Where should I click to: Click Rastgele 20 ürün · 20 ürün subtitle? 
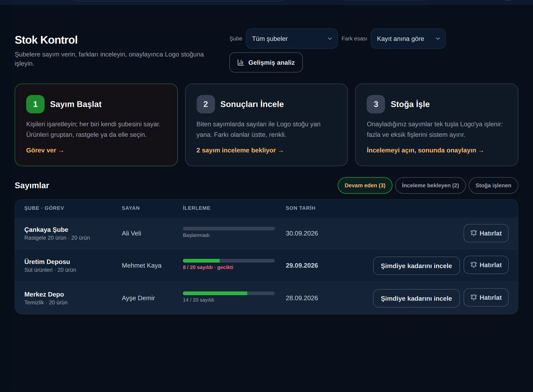point(57,238)
